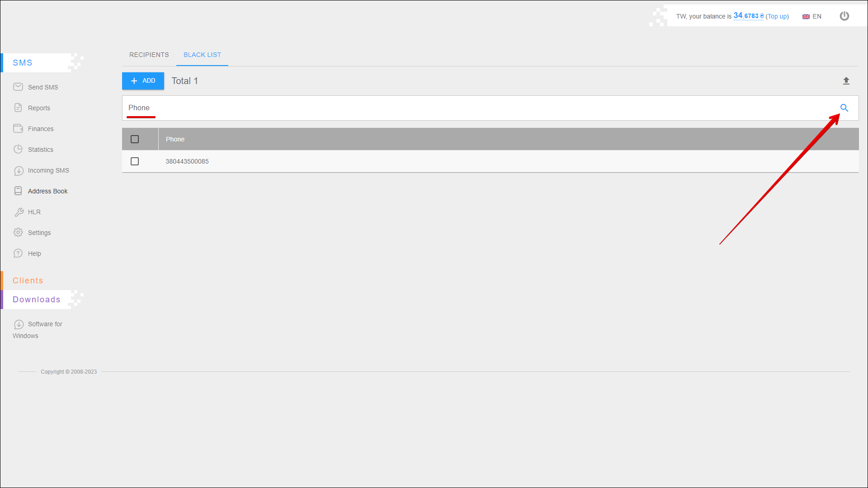Check the box for 380443500085
The height and width of the screenshot is (488, 868).
click(x=135, y=161)
